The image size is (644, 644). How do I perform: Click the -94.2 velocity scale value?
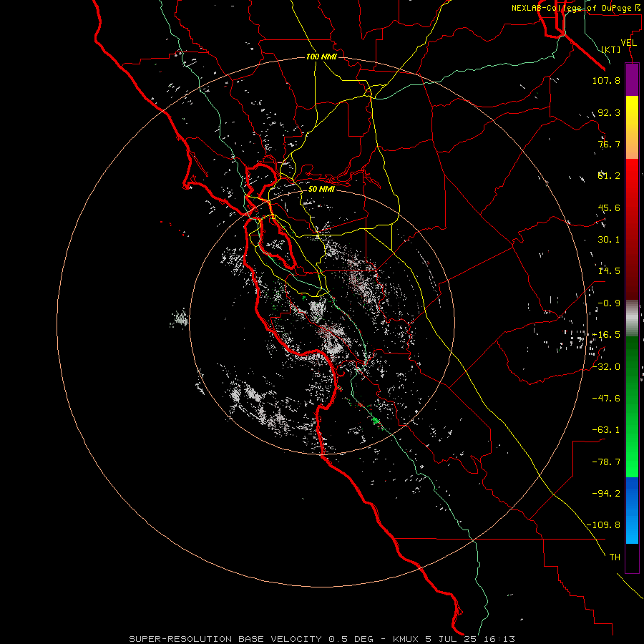coord(606,494)
